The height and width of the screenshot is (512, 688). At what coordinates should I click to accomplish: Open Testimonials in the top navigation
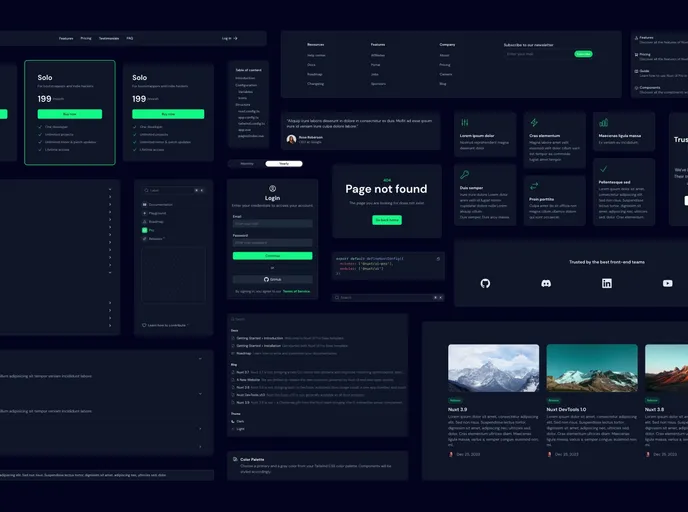click(109, 38)
